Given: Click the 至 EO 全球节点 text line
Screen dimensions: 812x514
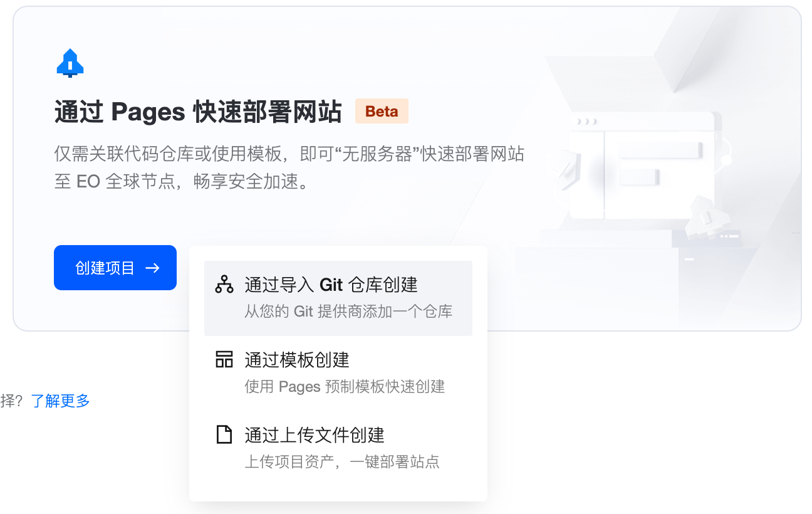Looking at the screenshot, I should click(x=182, y=182).
